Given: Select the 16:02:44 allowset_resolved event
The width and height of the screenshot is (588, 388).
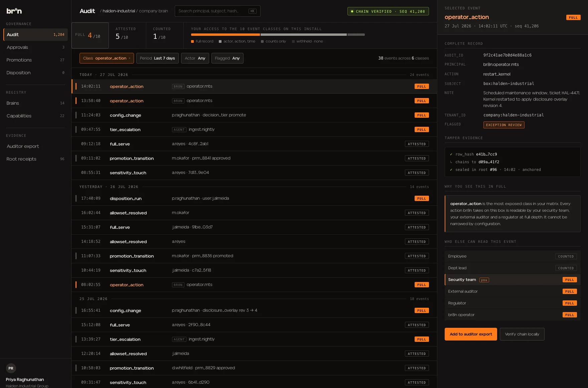Looking at the screenshot, I should tap(254, 213).
